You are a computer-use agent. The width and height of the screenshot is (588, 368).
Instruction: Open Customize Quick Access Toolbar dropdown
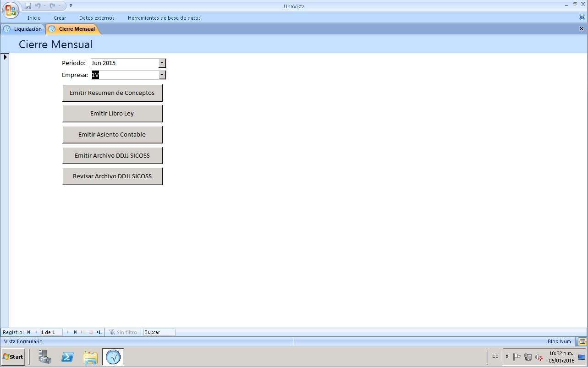(71, 6)
